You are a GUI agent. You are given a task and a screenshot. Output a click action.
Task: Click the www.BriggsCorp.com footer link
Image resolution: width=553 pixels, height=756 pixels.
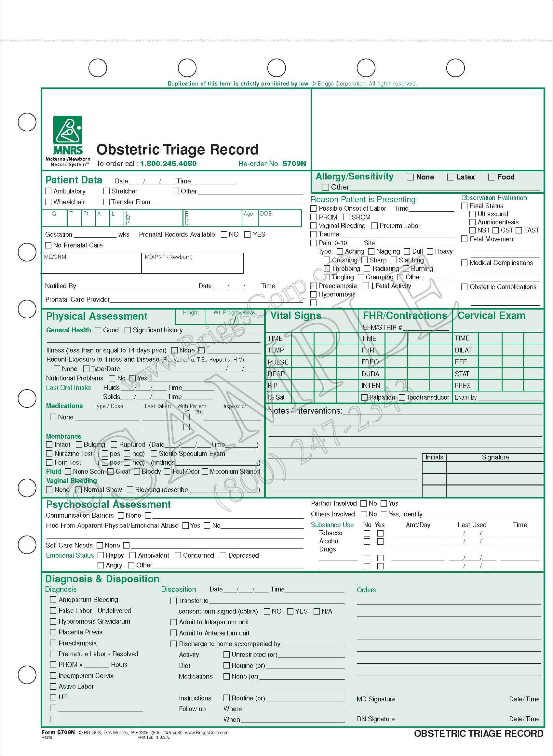[207, 733]
